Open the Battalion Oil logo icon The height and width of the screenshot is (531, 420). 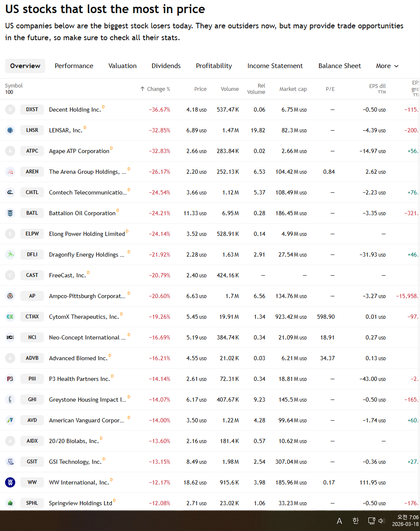[10, 213]
